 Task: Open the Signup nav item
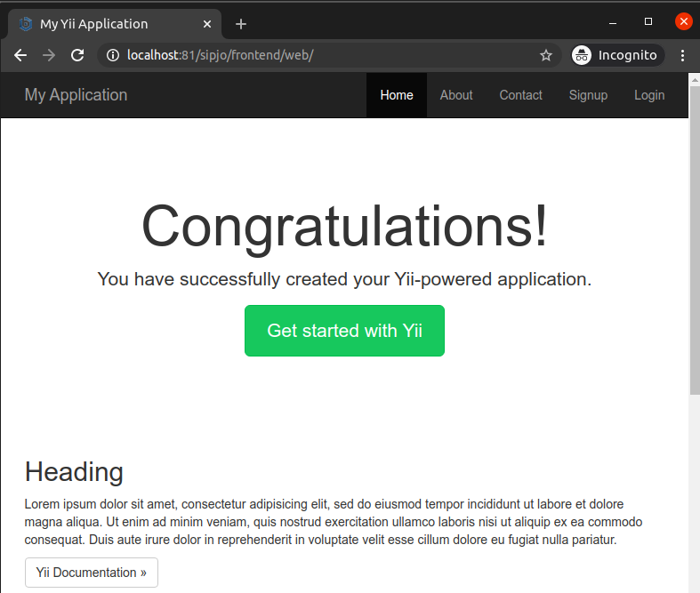click(x=589, y=95)
